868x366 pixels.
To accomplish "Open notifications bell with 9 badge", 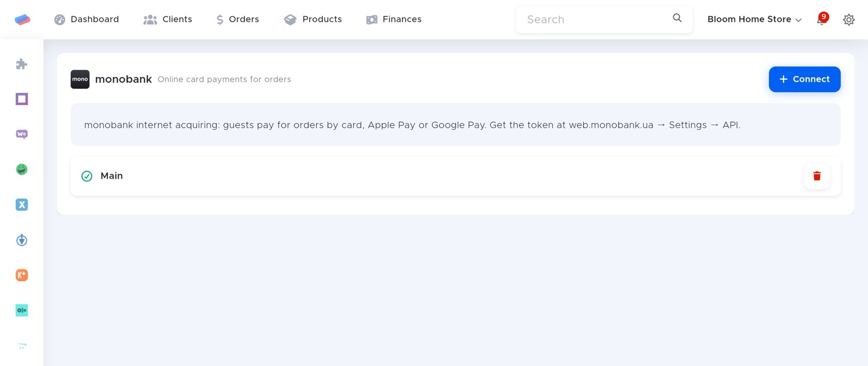I will (822, 19).
